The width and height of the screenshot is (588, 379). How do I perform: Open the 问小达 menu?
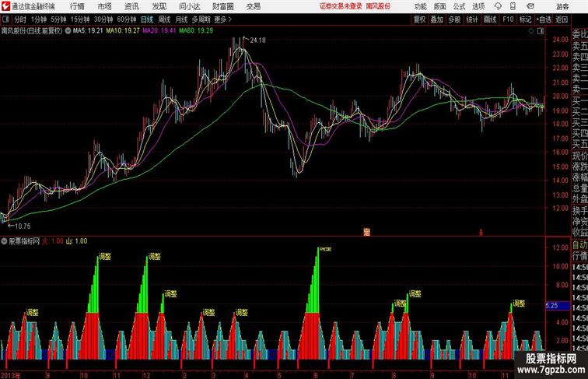189,6
